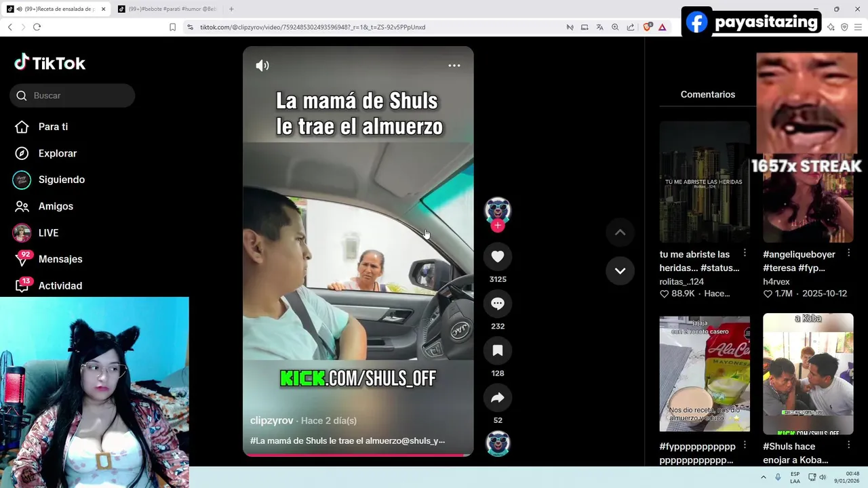This screenshot has height=488, width=868.
Task: Go back with the browser back arrow
Action: coord(9,27)
